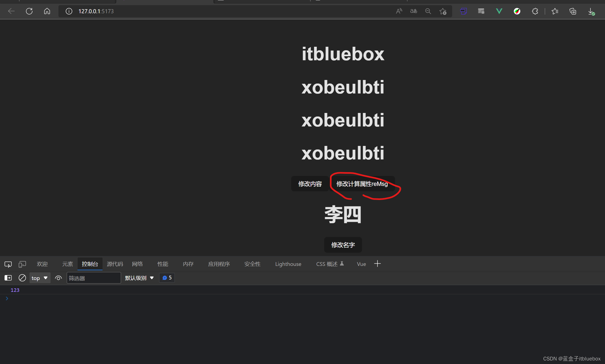Click the zoom out magnifier icon

pos(428,11)
